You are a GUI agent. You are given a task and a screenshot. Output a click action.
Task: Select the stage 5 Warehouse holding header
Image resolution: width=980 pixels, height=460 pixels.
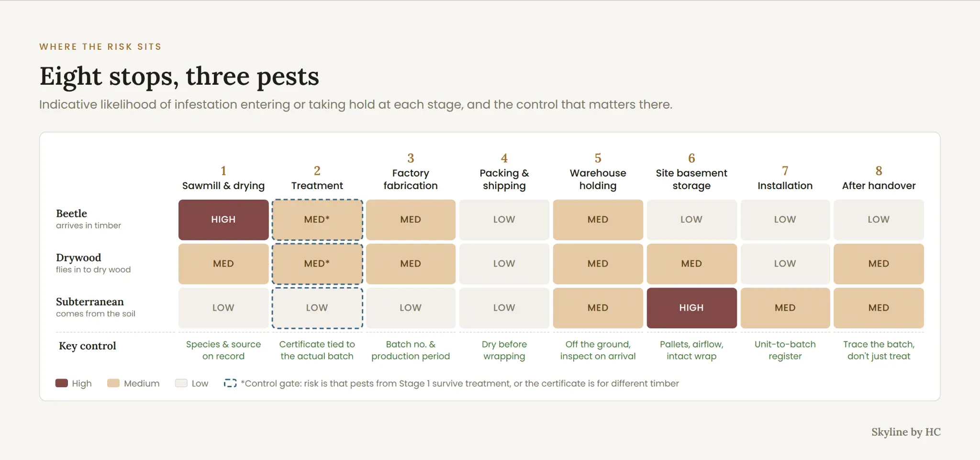(x=598, y=172)
